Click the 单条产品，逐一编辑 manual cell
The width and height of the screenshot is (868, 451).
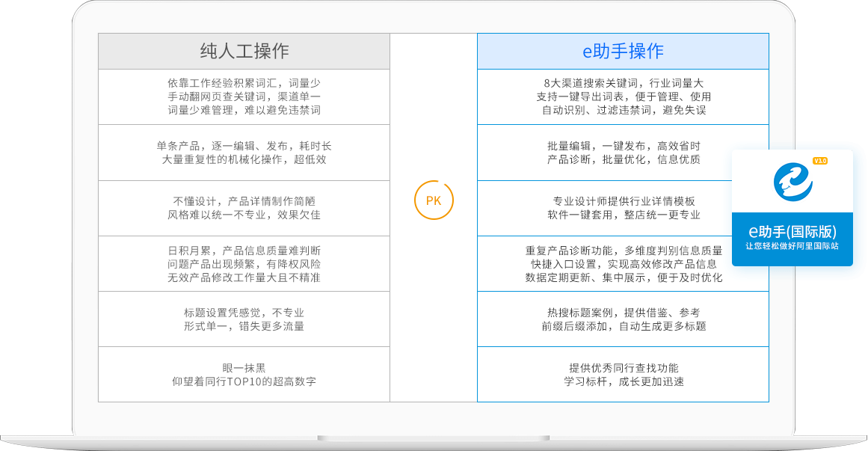[244, 153]
